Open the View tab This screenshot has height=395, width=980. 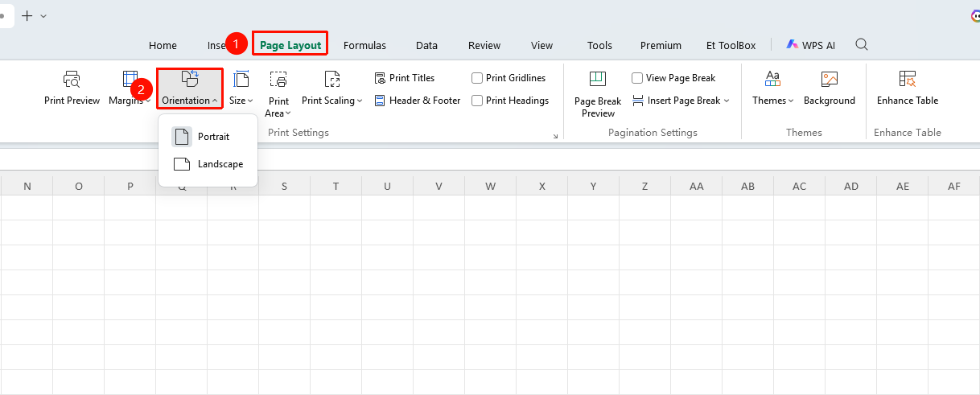point(541,45)
